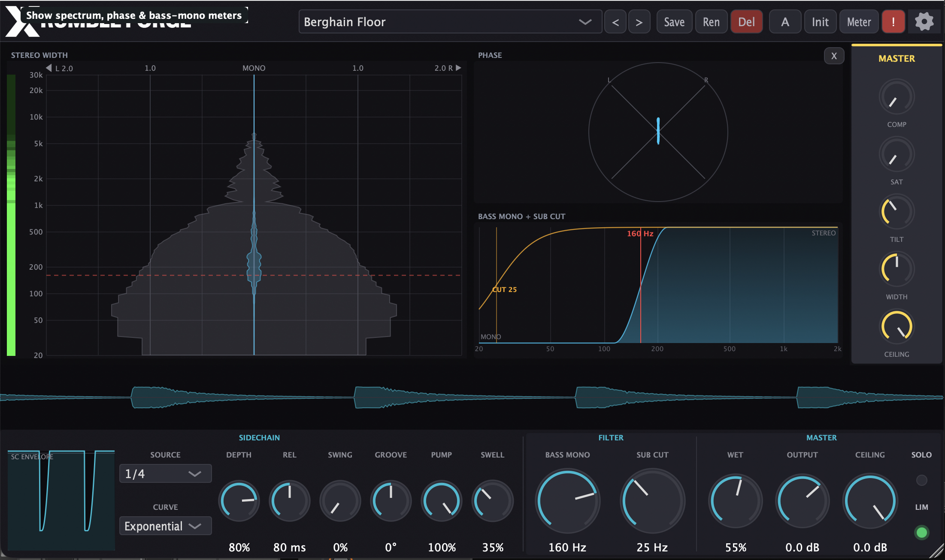Click the master COMP knob

coord(897,96)
